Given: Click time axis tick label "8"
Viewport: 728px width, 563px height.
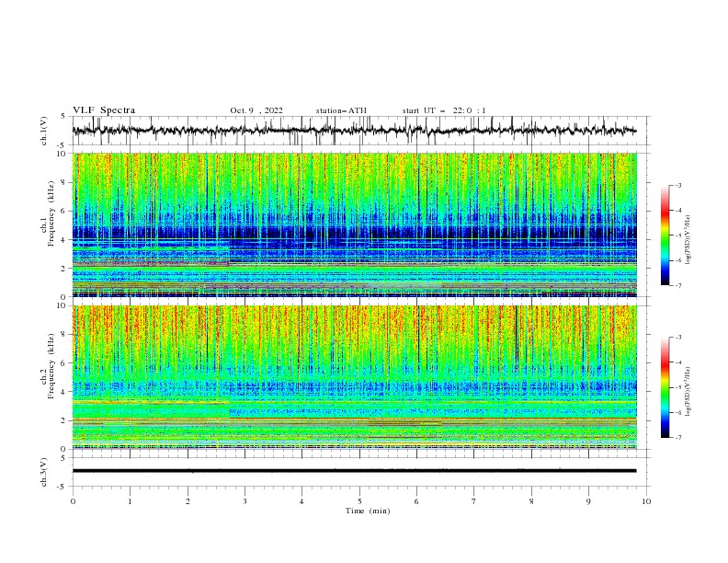Looking at the screenshot, I should (531, 501).
